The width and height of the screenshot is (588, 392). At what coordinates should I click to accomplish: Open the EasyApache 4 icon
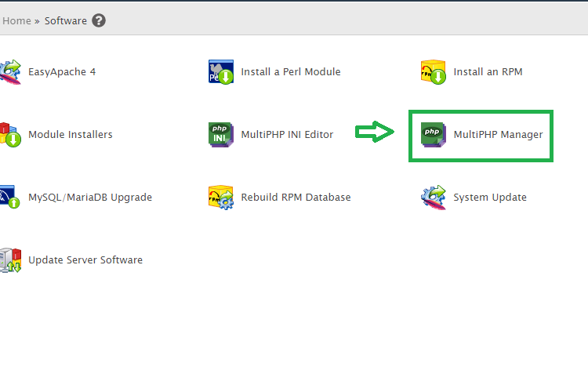(10, 71)
